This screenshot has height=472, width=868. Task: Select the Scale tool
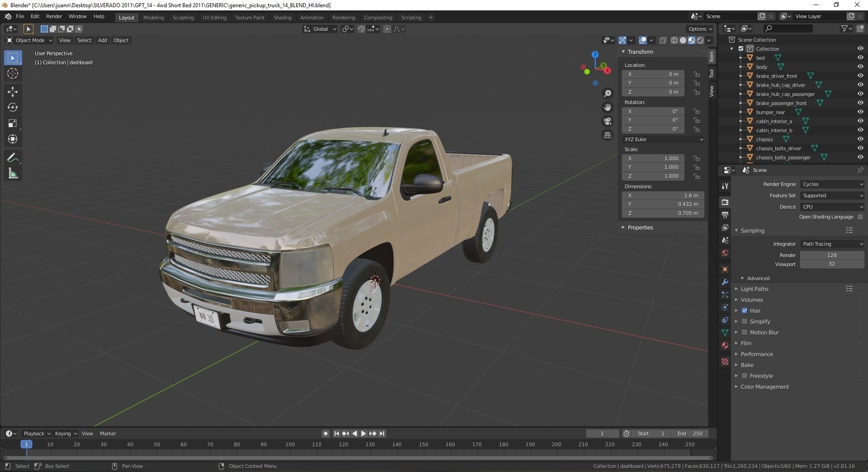13,124
